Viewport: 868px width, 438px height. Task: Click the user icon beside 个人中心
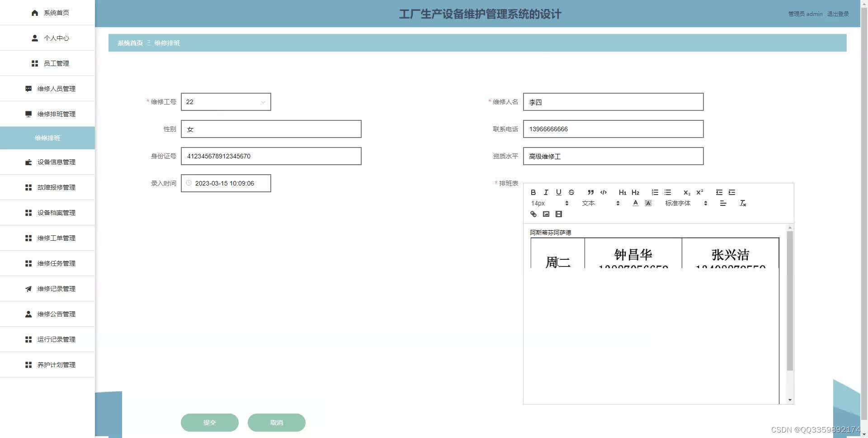point(35,38)
